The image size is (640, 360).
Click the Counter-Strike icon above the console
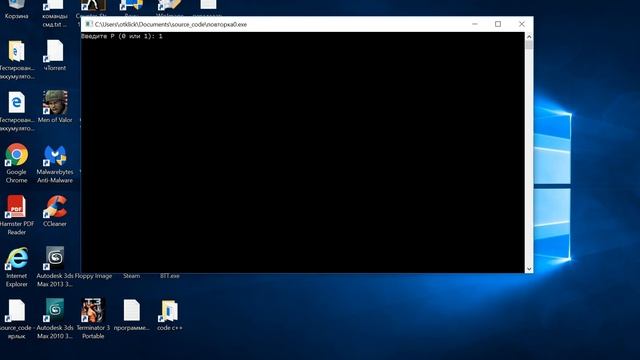[x=93, y=5]
